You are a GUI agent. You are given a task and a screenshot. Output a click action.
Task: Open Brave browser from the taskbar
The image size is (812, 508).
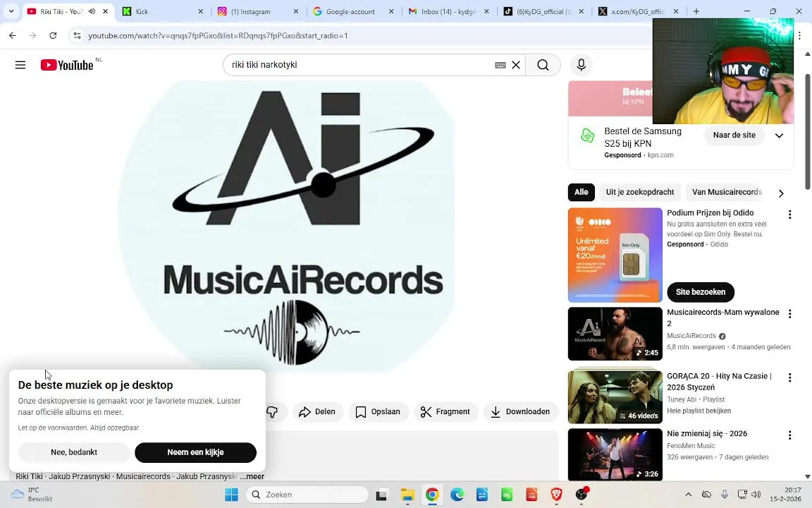click(556, 495)
